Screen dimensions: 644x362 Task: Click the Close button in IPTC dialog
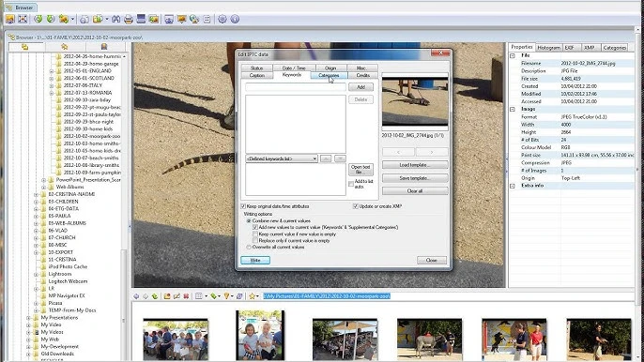click(432, 260)
